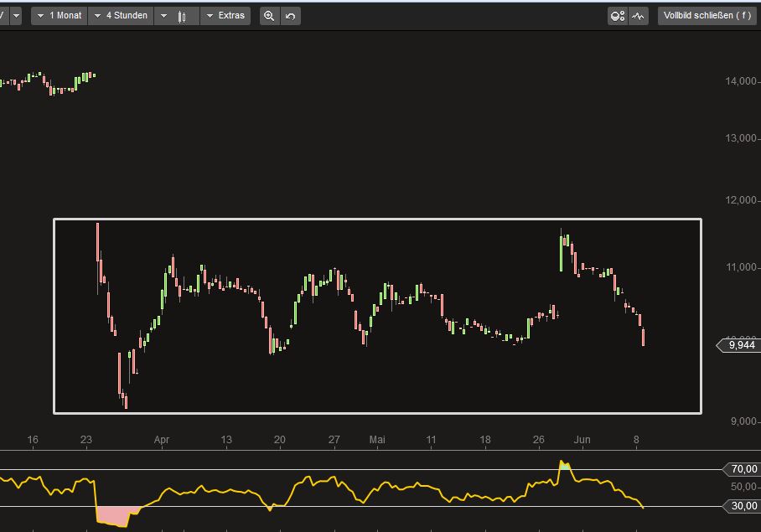
Task: Click the indicator wave line icon
Action: coord(639,16)
